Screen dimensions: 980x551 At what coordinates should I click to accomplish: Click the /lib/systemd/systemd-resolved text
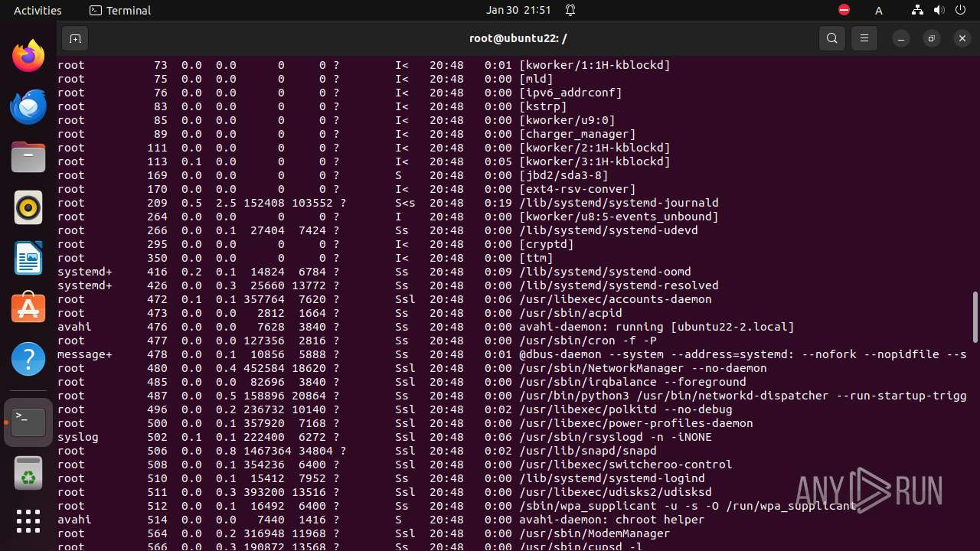(x=619, y=285)
